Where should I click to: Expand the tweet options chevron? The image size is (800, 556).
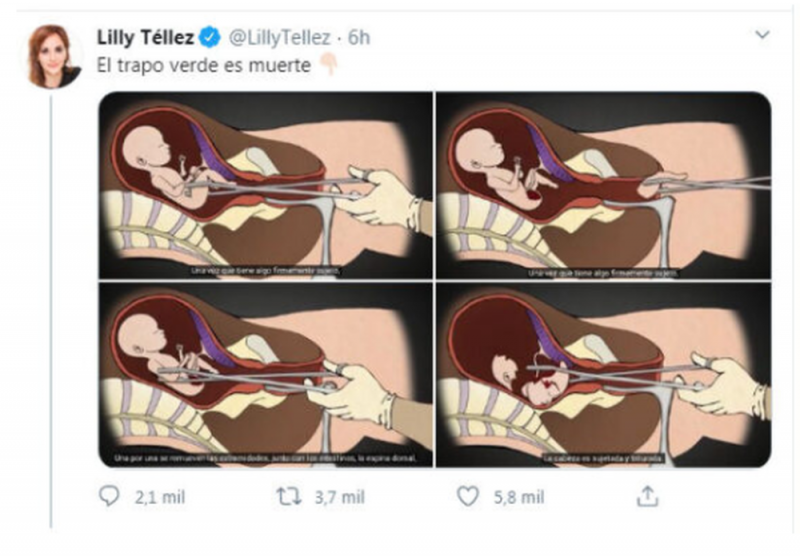point(762,35)
